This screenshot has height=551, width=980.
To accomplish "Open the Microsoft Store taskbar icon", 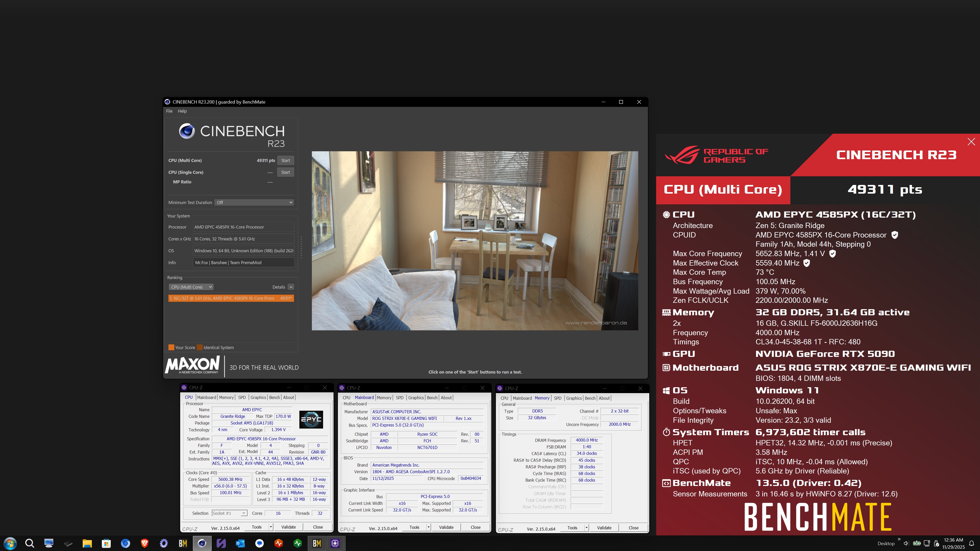I will (106, 543).
